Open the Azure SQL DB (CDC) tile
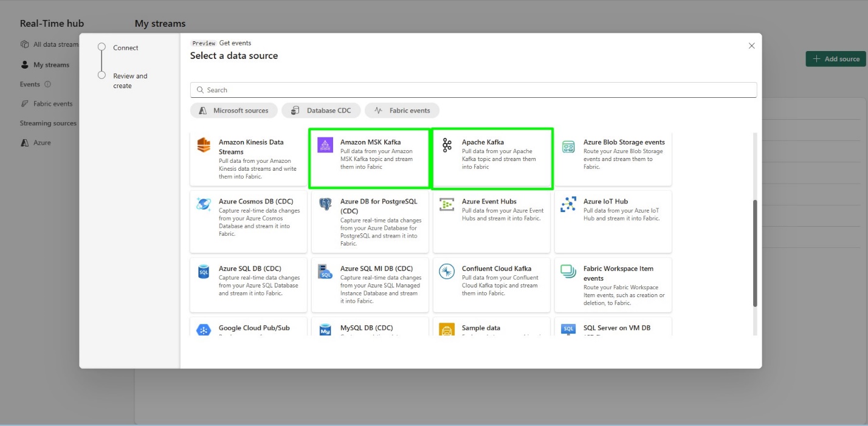This screenshot has width=868, height=426. [249, 285]
